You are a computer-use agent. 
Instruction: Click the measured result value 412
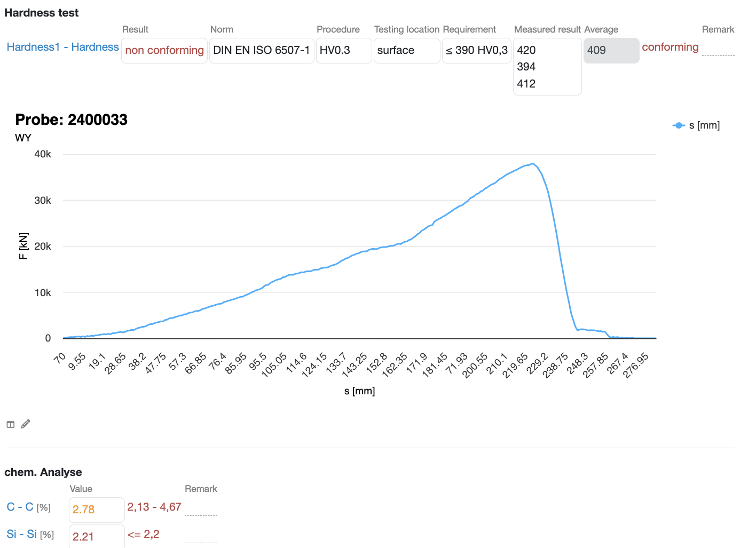click(x=526, y=84)
